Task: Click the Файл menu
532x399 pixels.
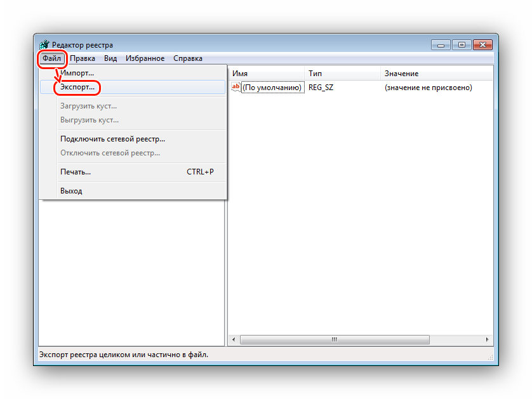Action: pyautogui.click(x=52, y=58)
